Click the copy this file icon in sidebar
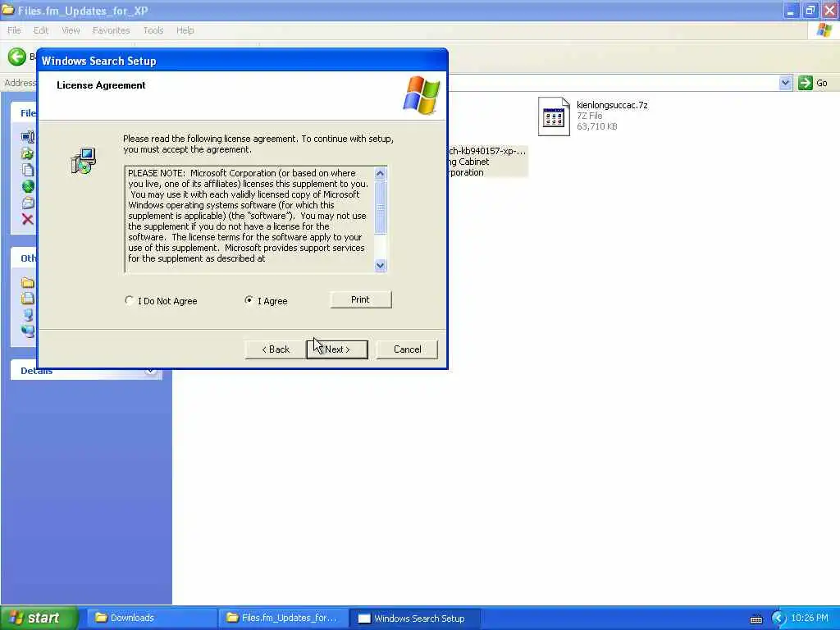The image size is (840, 630). pyautogui.click(x=28, y=171)
